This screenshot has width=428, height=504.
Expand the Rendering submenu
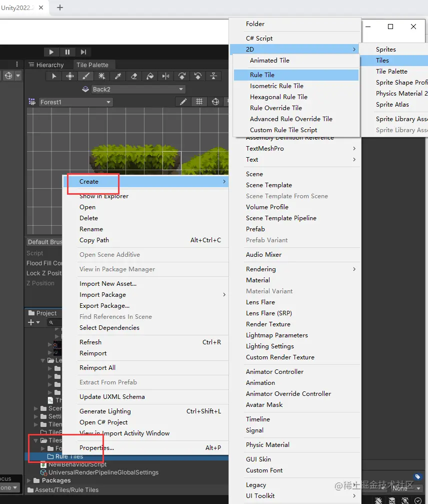coord(295,269)
